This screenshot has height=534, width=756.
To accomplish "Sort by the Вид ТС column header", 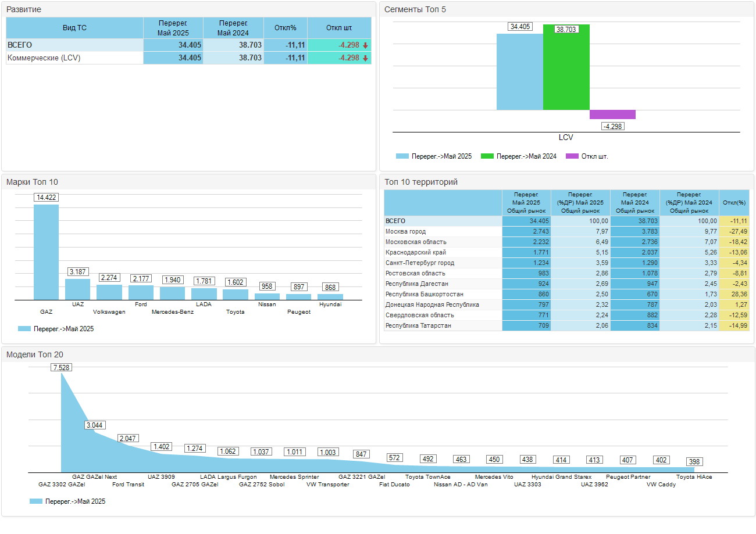I will click(74, 28).
